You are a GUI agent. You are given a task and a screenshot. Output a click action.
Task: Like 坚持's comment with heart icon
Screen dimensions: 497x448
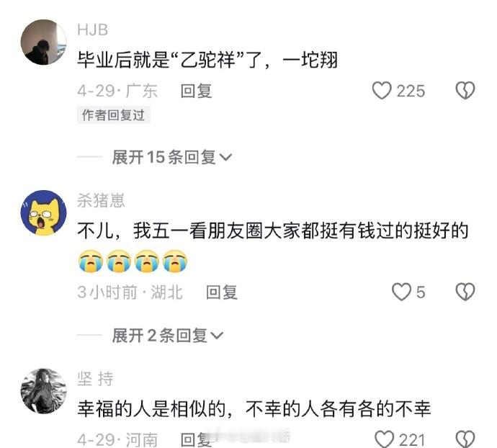384,440
